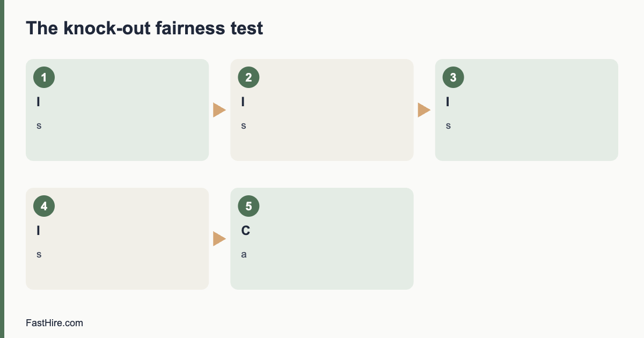
Task: Open the FastHire.com link in footer
Action: pyautogui.click(x=54, y=323)
